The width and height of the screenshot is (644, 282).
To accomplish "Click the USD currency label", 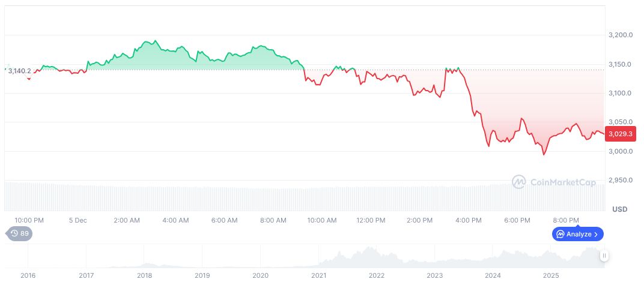I will coord(619,209).
